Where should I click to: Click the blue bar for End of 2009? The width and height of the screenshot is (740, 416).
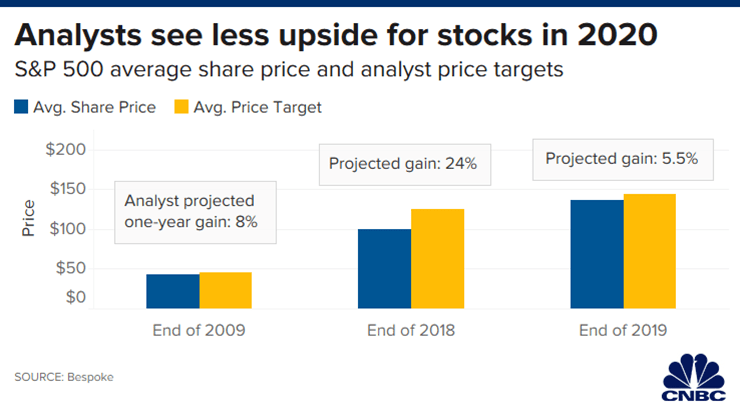coord(172,291)
